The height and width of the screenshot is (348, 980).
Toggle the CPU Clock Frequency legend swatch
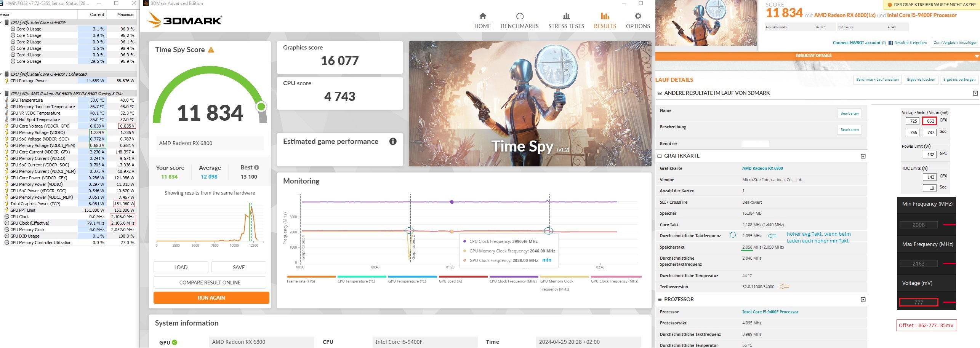click(514, 277)
